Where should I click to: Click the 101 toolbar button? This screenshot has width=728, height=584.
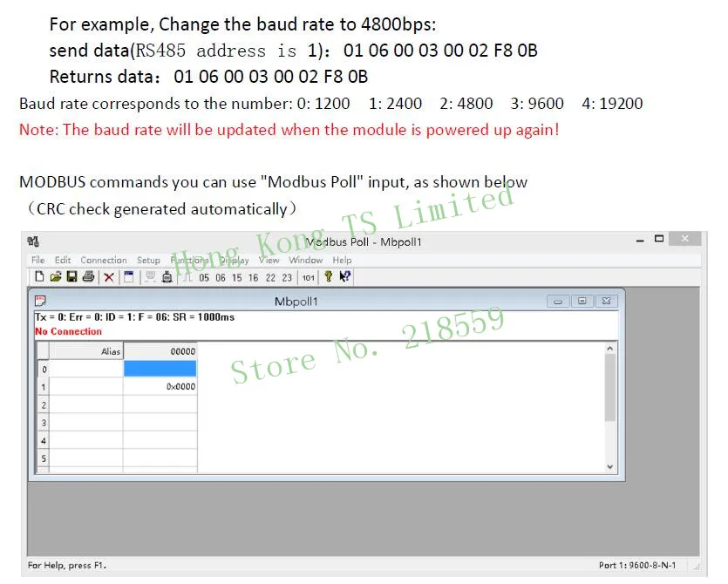[309, 277]
